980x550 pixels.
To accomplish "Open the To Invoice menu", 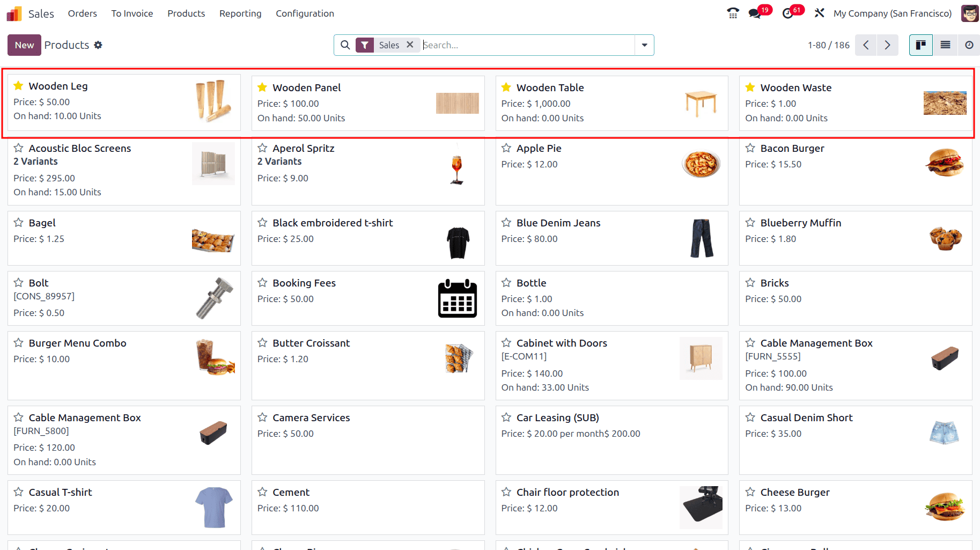I will click(x=132, y=13).
